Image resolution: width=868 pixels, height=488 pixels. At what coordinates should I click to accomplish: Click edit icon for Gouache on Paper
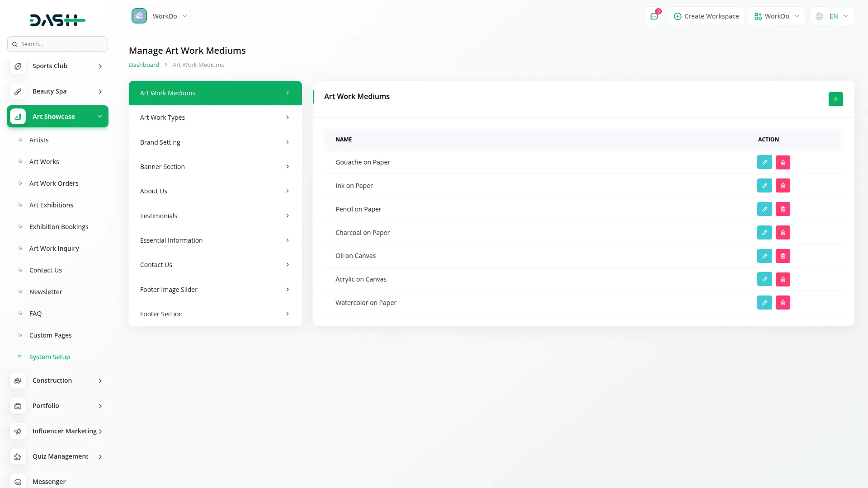click(764, 162)
